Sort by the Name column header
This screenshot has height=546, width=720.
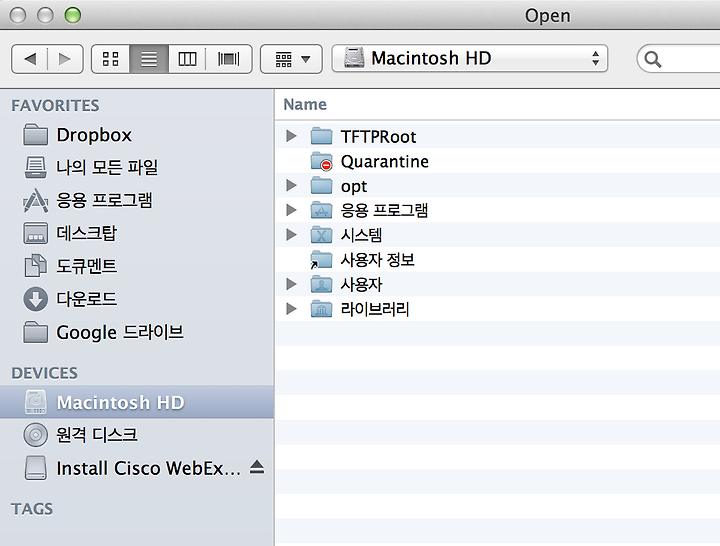point(305,105)
